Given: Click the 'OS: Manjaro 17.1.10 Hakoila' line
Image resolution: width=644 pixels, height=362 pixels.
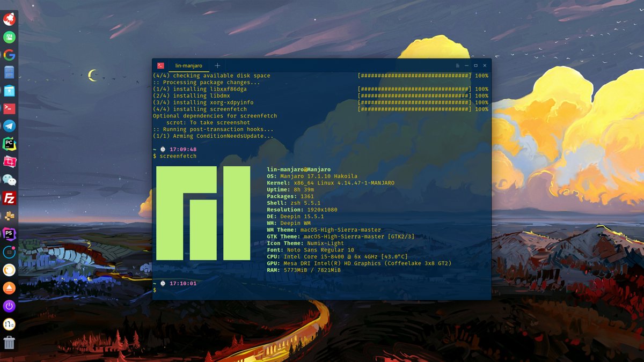Looking at the screenshot, I should (x=312, y=176).
